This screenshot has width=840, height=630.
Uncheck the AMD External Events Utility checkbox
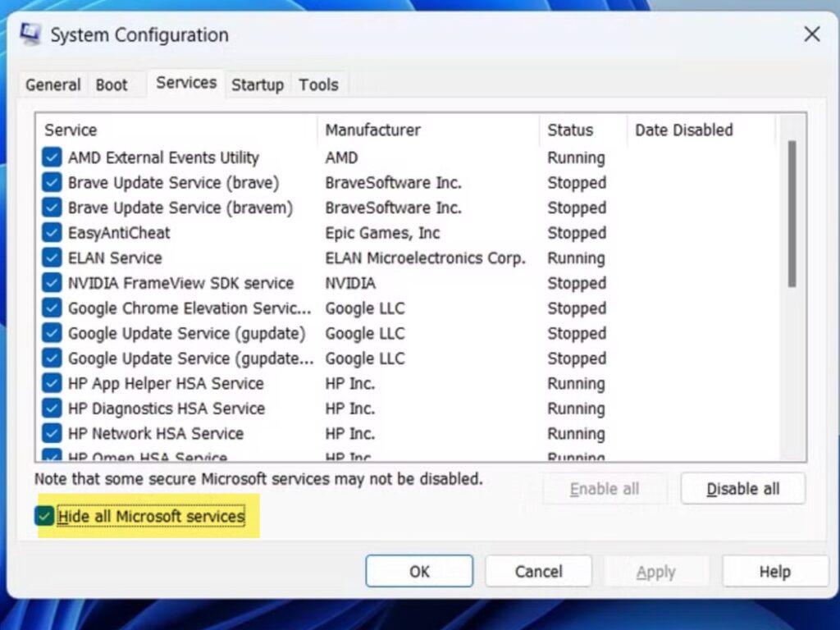[52, 157]
